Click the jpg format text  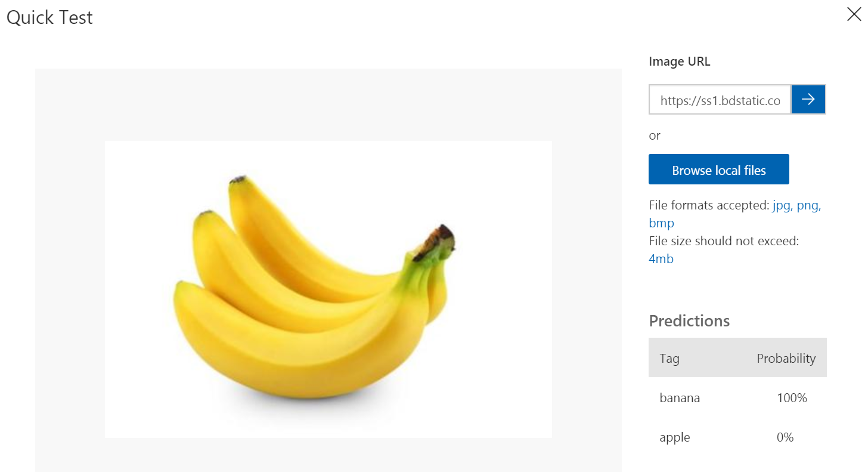point(782,206)
